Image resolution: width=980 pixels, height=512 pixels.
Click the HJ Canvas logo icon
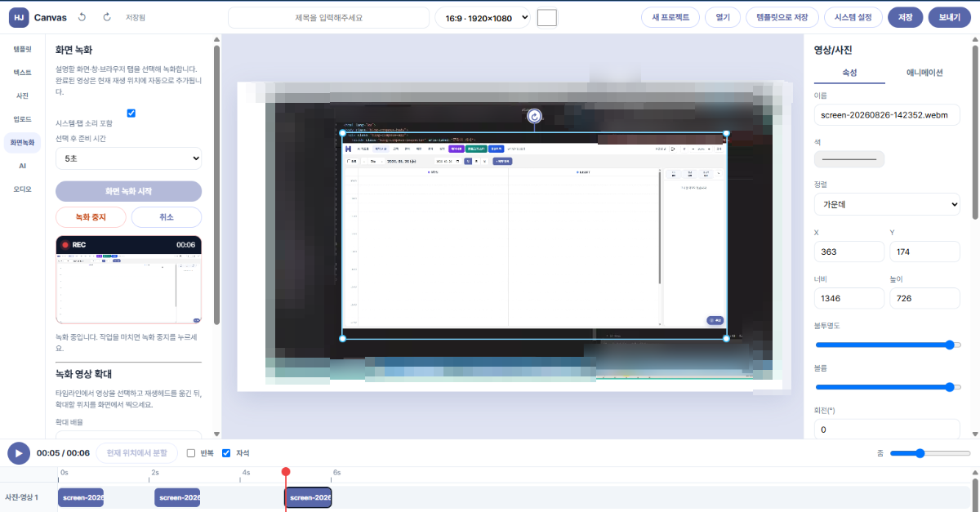coord(19,17)
